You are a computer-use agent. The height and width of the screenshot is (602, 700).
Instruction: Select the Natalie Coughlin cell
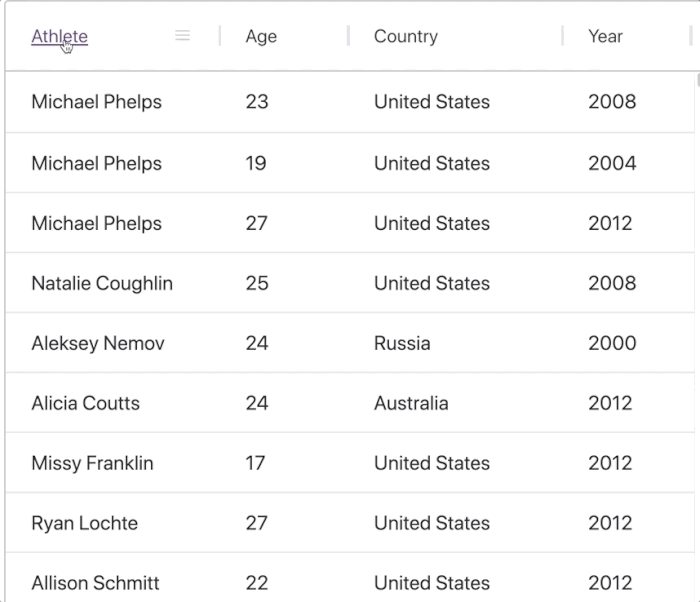click(x=102, y=284)
